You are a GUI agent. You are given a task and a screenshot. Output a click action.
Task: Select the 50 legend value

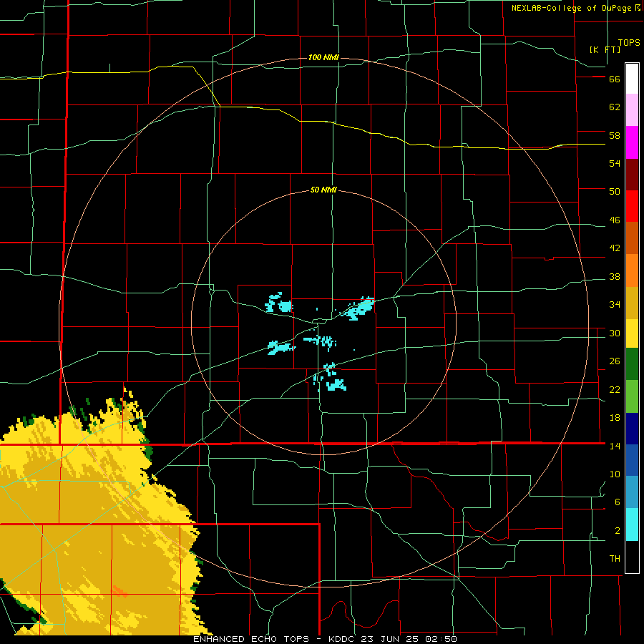click(615, 192)
